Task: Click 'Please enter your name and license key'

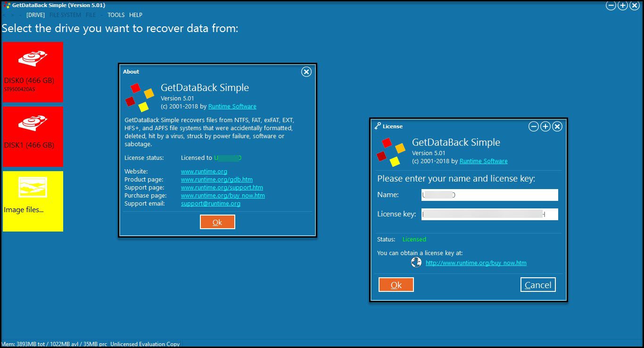Action: coord(456,179)
